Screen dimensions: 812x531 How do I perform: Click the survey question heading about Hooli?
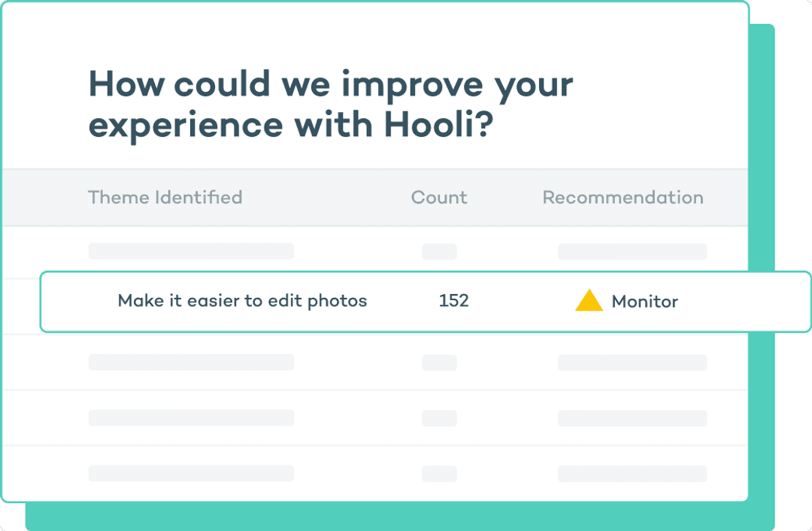pos(331,105)
